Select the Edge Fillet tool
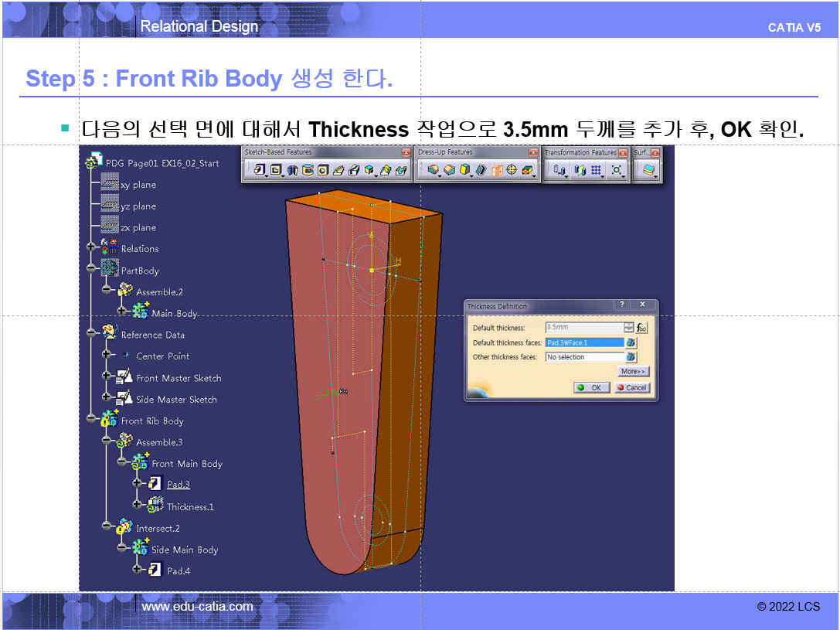Viewport: 840px width, 630px height. click(x=434, y=170)
